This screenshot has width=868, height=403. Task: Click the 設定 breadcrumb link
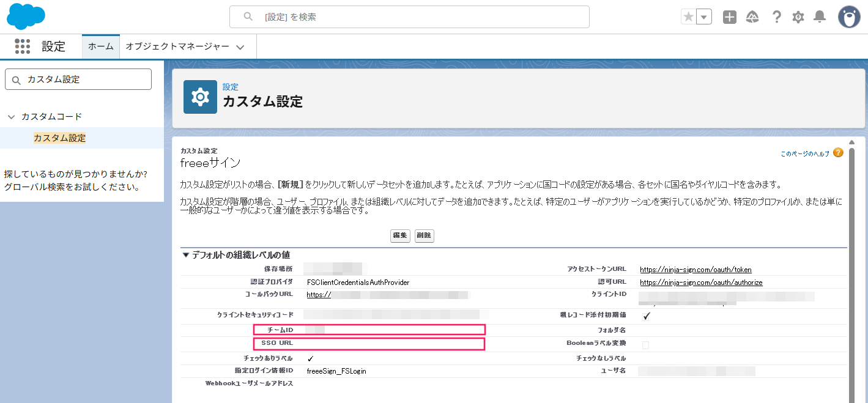pos(231,87)
